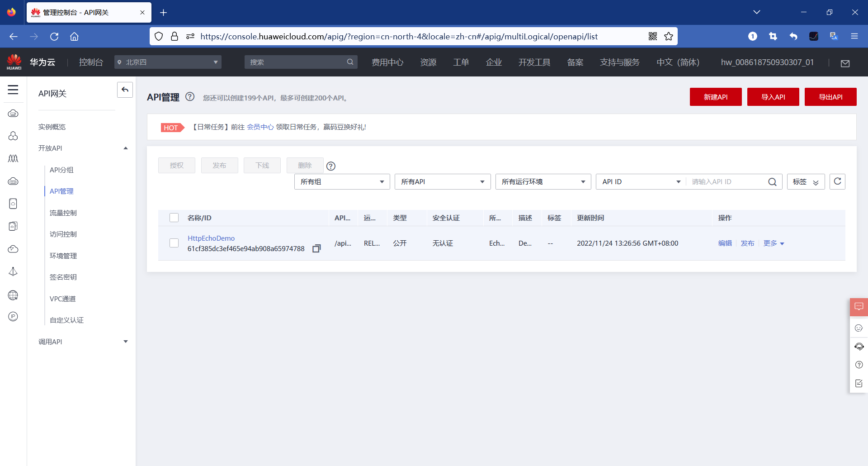This screenshot has height=466, width=868.
Task: Click the 导入API button
Action: click(773, 97)
